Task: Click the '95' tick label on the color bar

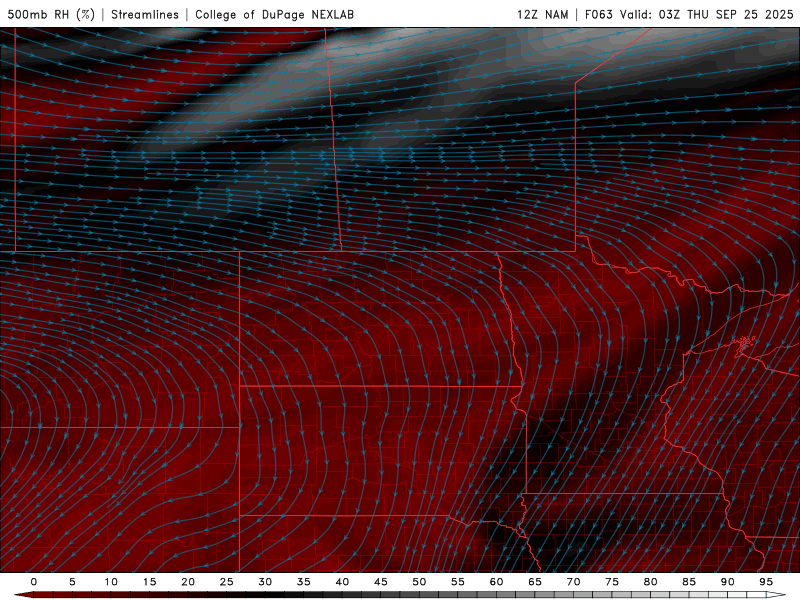Action: coord(766,582)
